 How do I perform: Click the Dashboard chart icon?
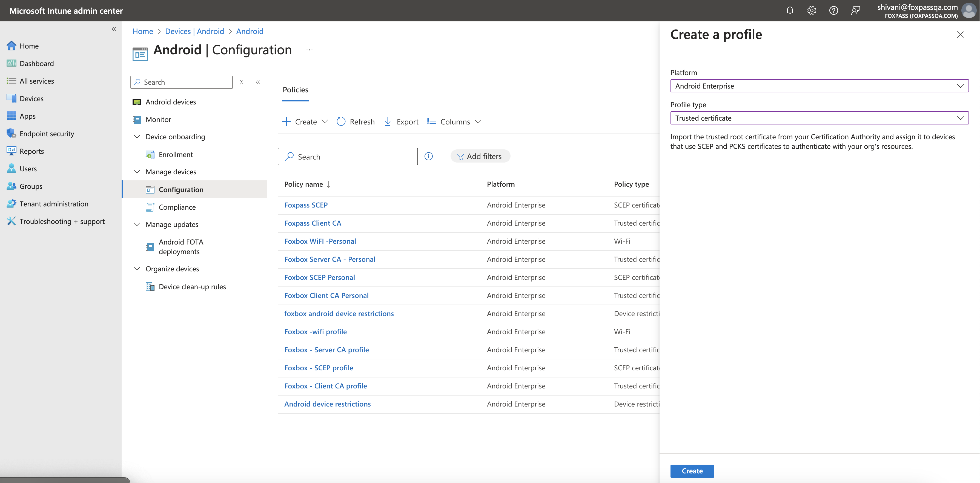[12, 63]
